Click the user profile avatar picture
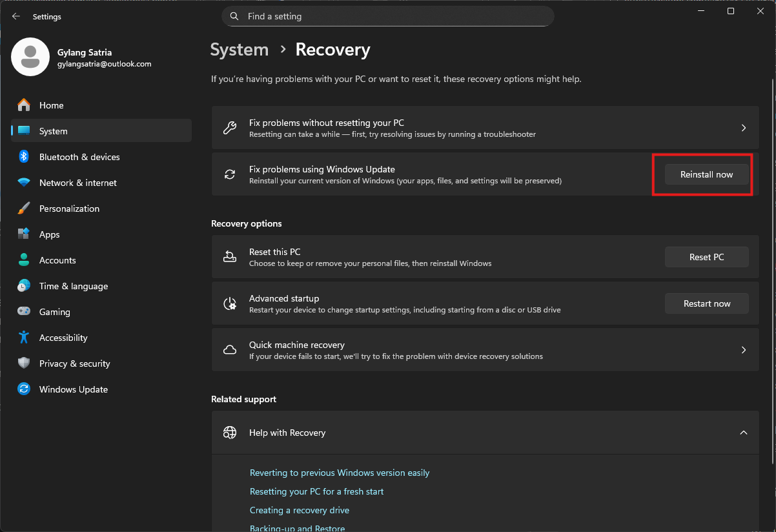Image resolution: width=776 pixels, height=532 pixels. coord(30,57)
